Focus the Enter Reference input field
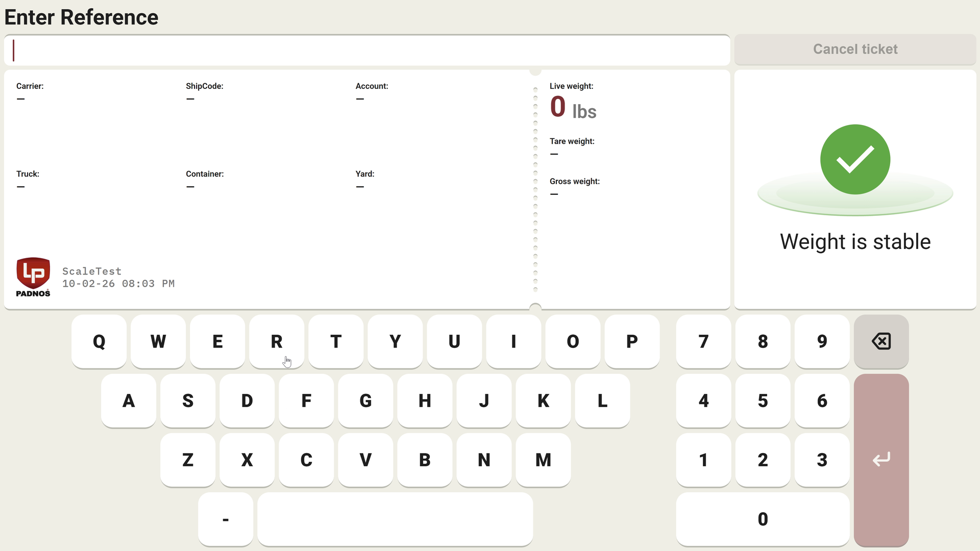The height and width of the screenshot is (551, 980). pos(367,50)
